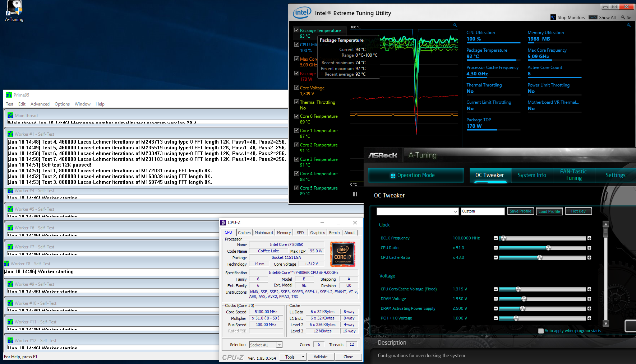Switch to the Memory tab in CPU-Z

pos(284,233)
